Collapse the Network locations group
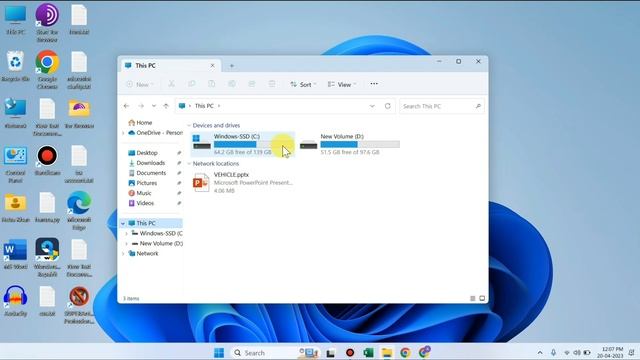 point(189,164)
